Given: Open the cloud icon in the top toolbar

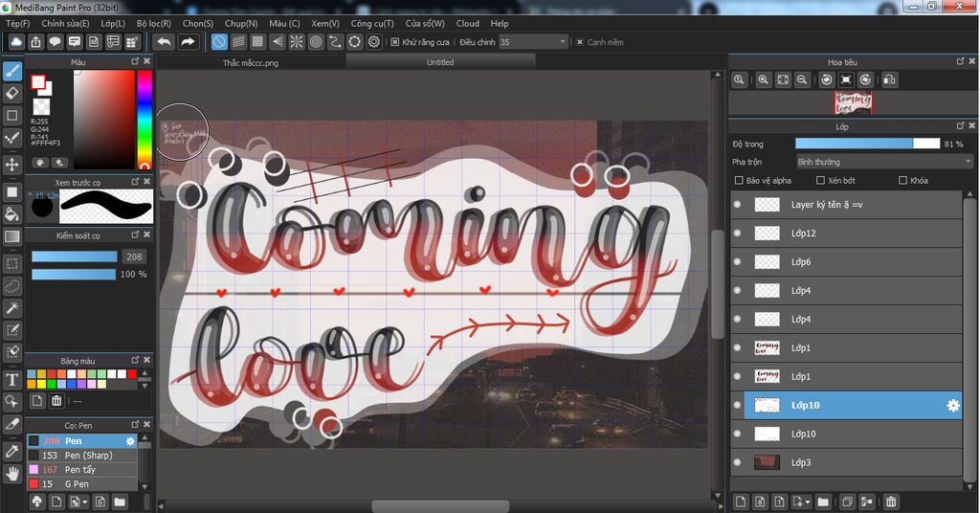Looking at the screenshot, I should [16, 42].
